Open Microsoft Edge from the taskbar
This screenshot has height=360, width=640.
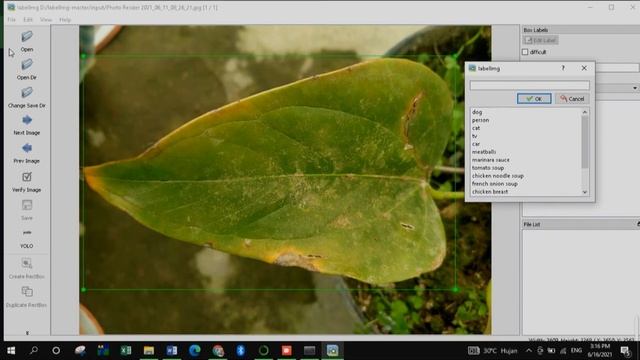(195, 350)
